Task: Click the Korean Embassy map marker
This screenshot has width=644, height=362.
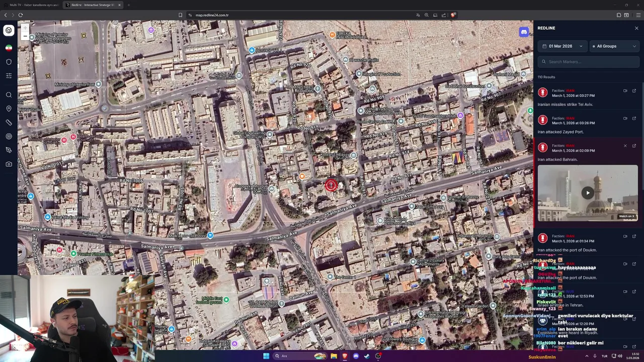Action: (353, 155)
